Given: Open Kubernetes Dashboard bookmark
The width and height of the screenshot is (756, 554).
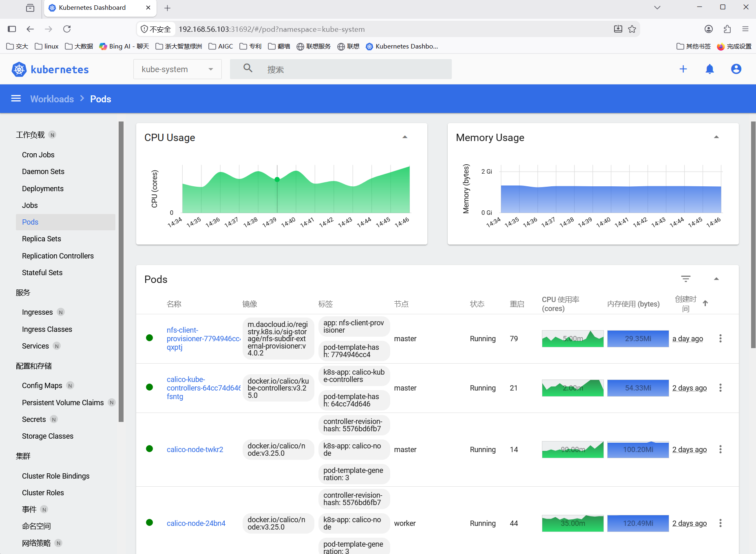Looking at the screenshot, I should [402, 46].
